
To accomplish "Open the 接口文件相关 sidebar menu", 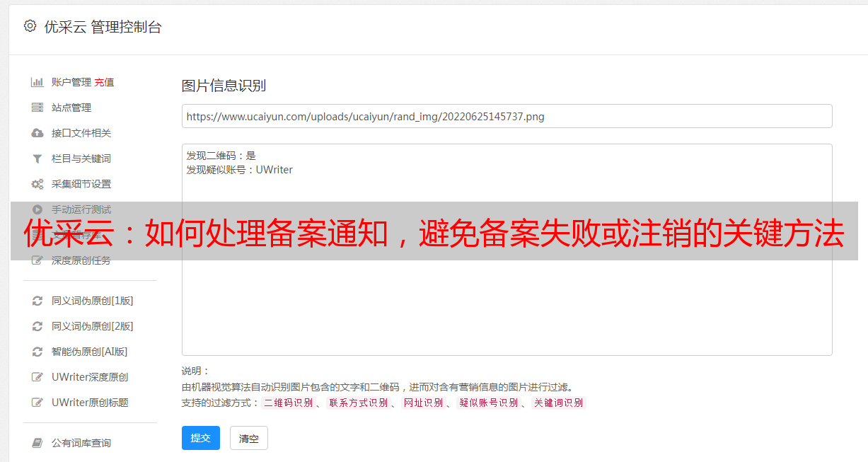I will (81, 133).
